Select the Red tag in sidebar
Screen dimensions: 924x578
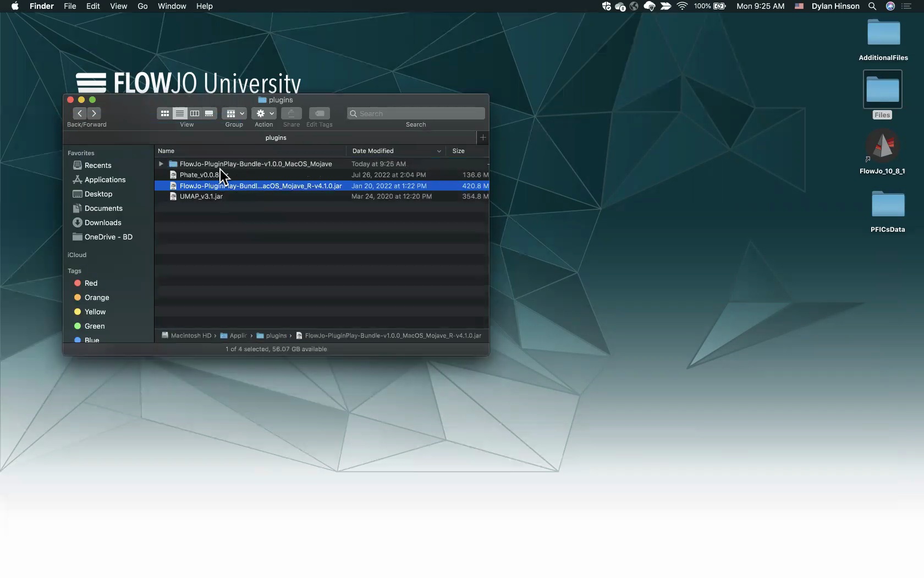(91, 283)
